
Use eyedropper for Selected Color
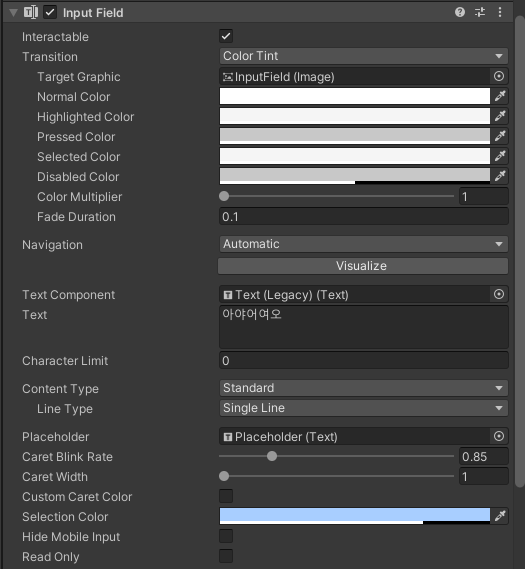[x=500, y=156]
